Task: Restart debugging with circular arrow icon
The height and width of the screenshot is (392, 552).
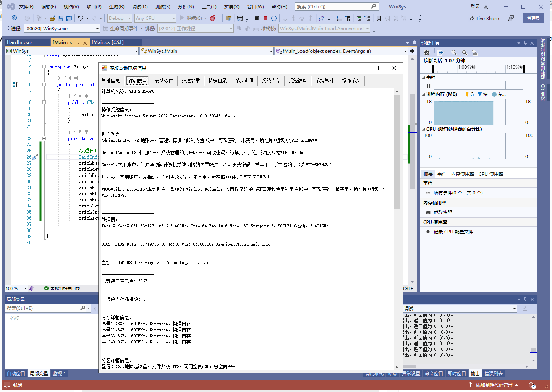Action: pyautogui.click(x=274, y=18)
